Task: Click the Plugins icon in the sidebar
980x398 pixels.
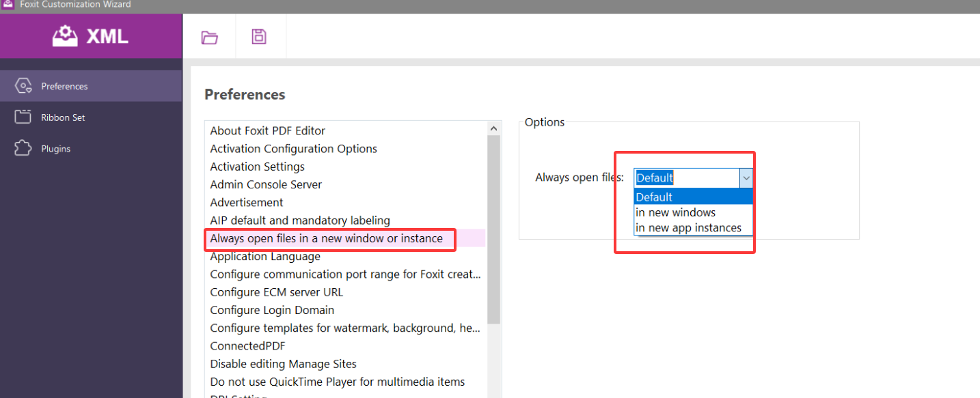Action: point(23,148)
